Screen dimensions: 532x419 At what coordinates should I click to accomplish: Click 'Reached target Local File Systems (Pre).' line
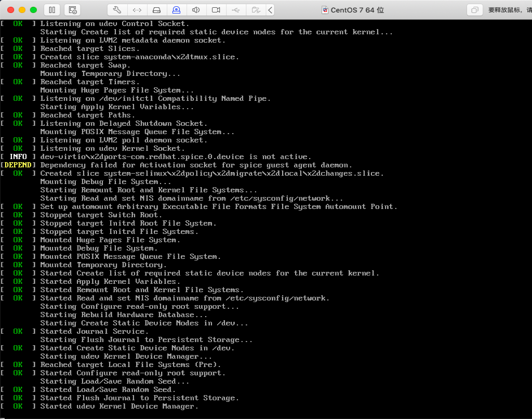(130, 364)
